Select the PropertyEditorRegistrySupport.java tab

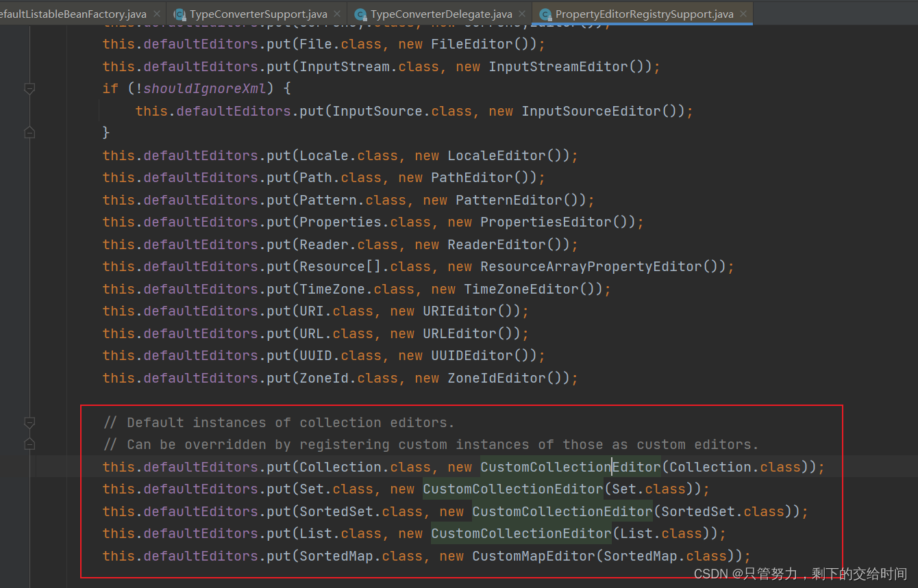644,14
